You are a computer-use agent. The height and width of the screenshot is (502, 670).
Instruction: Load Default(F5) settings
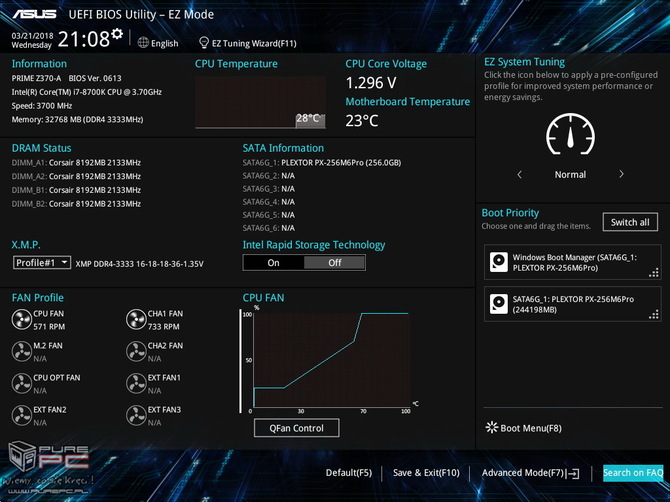tap(349, 473)
